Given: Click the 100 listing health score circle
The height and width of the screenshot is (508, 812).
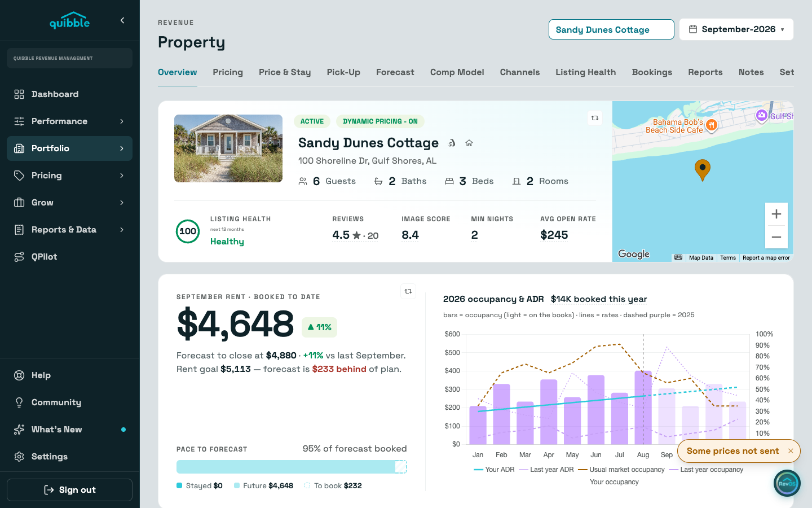Looking at the screenshot, I should pyautogui.click(x=188, y=231).
